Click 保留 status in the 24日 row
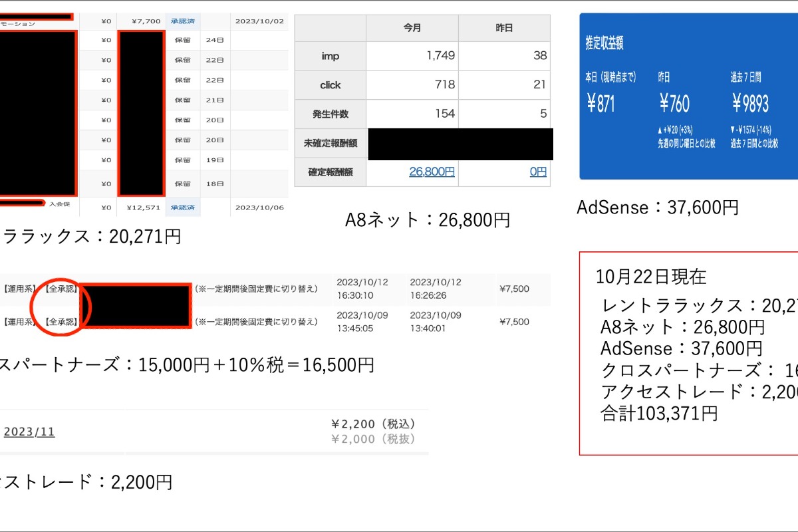Viewport: 798px width, 532px height. point(183,40)
